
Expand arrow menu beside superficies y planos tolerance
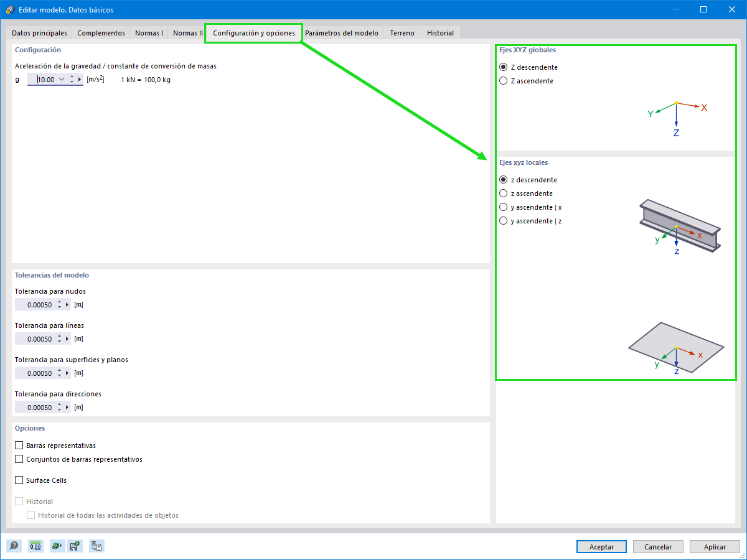point(67,373)
